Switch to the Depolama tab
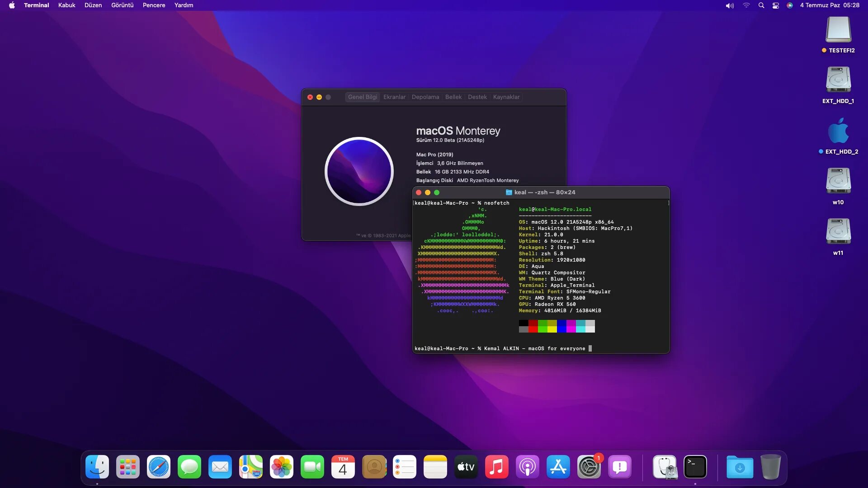868x488 pixels. pos(425,97)
